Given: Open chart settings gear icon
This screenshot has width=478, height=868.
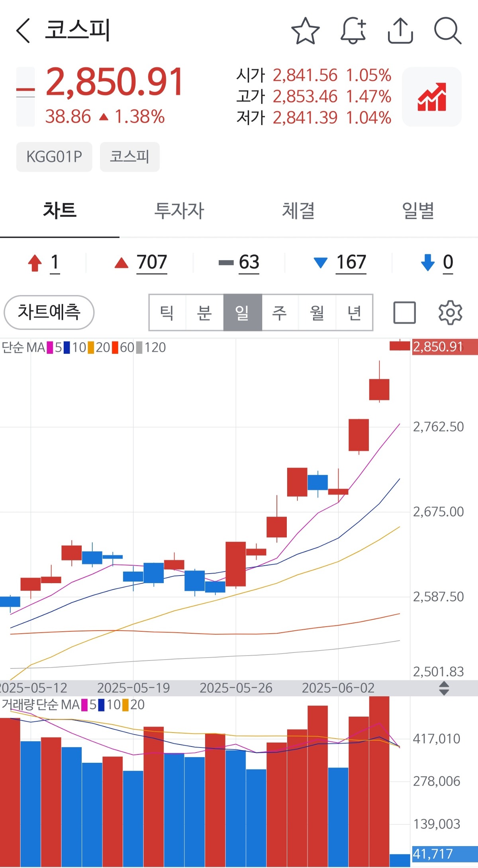Looking at the screenshot, I should 450,313.
